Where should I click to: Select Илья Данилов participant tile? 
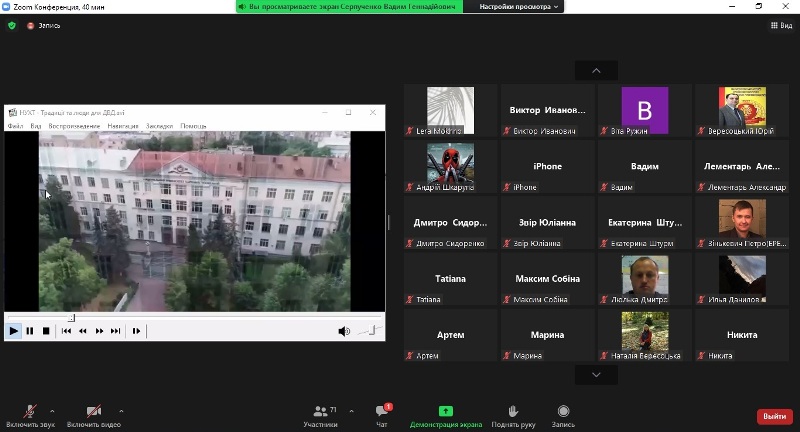click(742, 279)
